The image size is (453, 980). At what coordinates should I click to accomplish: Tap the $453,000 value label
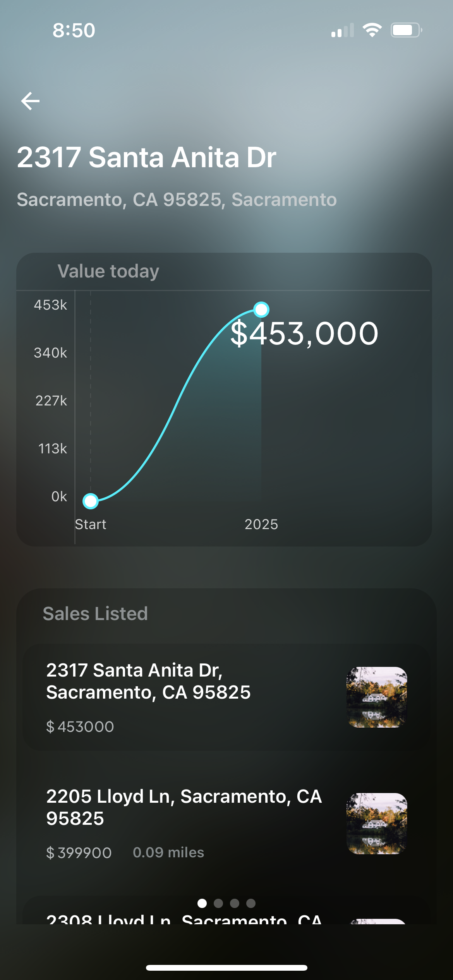(304, 333)
